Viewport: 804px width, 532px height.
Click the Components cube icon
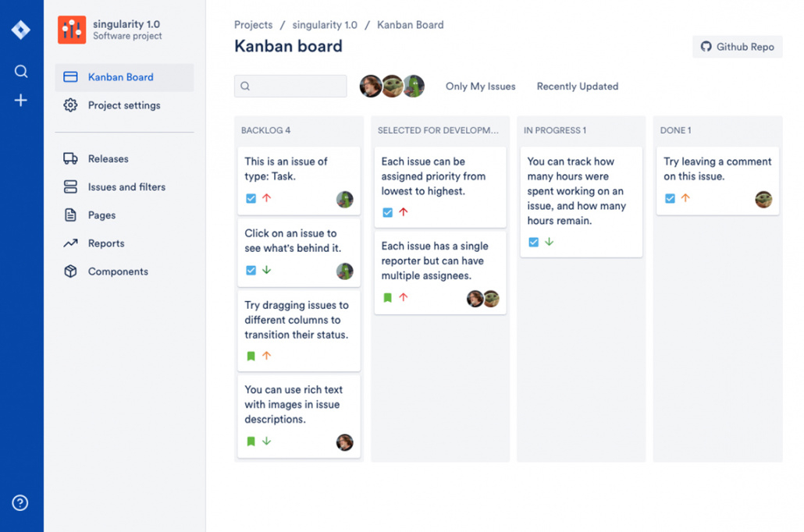[x=70, y=271]
